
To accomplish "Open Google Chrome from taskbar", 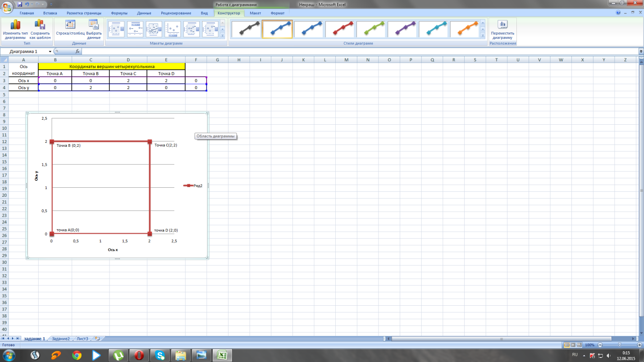I will pos(77,355).
